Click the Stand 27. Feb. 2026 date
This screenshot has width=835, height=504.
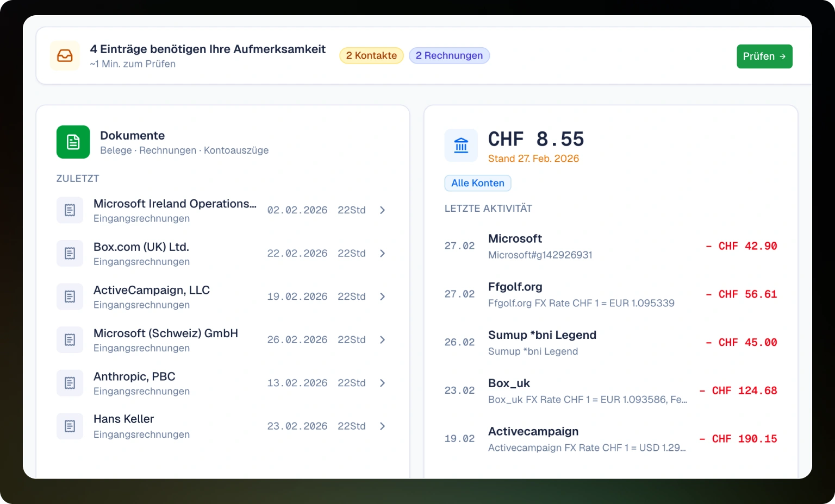[x=533, y=159]
